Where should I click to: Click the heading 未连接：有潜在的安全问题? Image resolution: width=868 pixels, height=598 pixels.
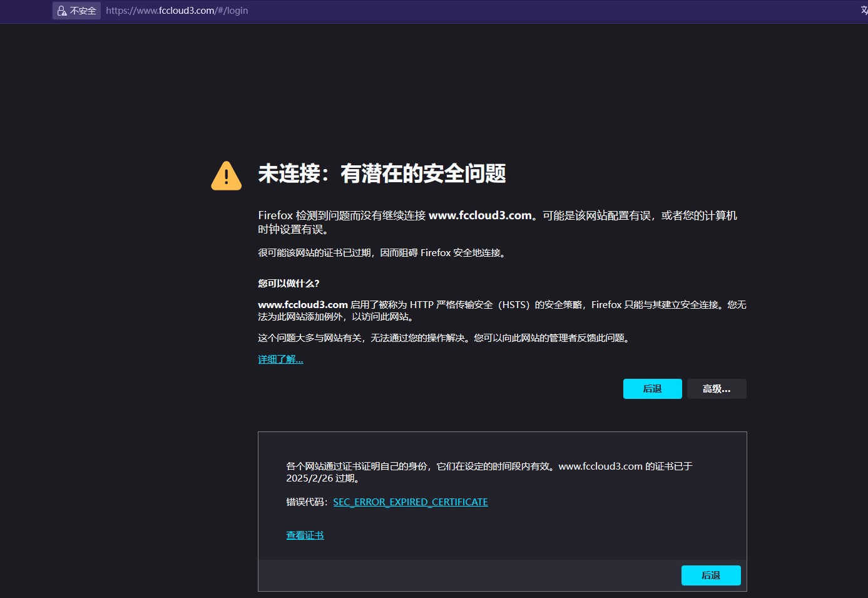[382, 173]
